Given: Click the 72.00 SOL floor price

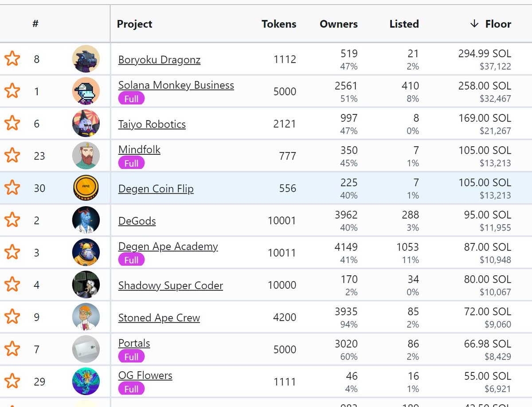Looking at the screenshot, I should pyautogui.click(x=488, y=312).
